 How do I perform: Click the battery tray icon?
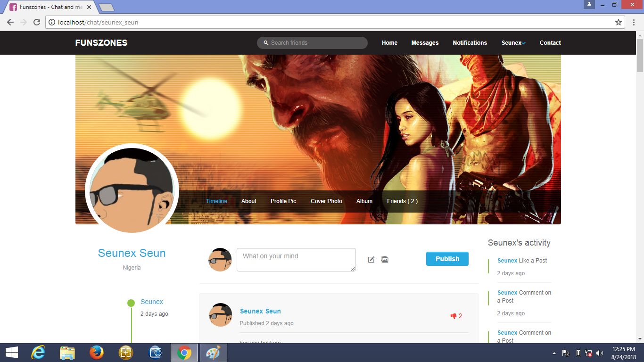click(x=578, y=353)
